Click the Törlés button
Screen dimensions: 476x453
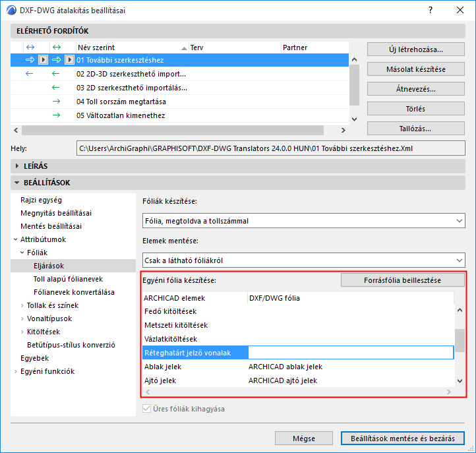click(415, 109)
